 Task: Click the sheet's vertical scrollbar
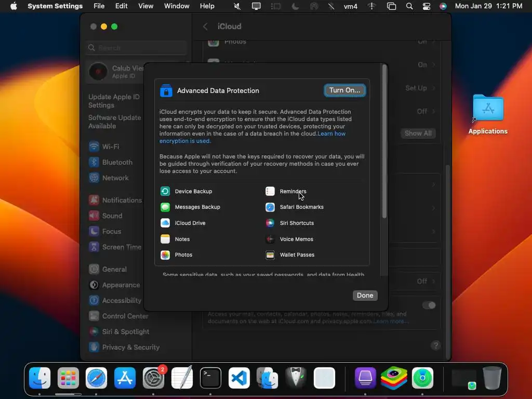[384, 141]
